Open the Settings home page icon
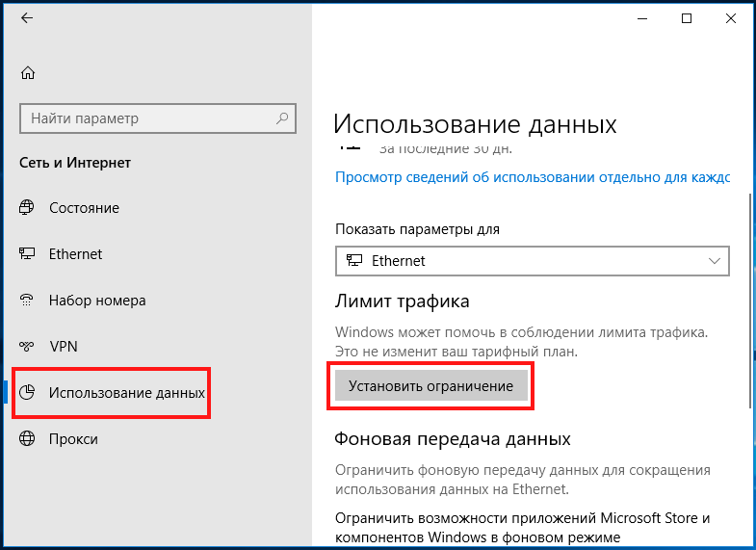 [x=28, y=73]
